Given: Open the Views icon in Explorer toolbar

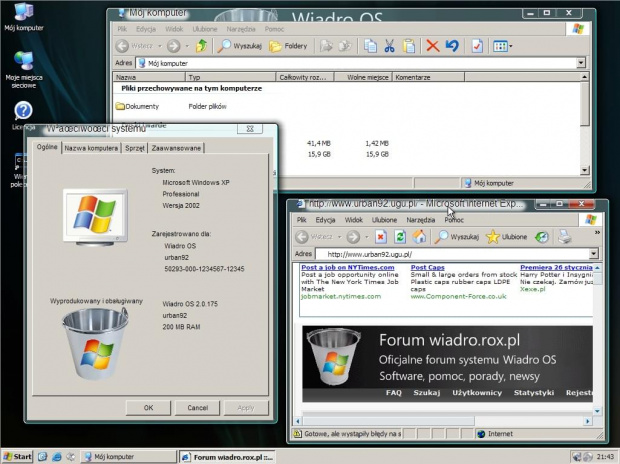Looking at the screenshot, I should click(500, 46).
